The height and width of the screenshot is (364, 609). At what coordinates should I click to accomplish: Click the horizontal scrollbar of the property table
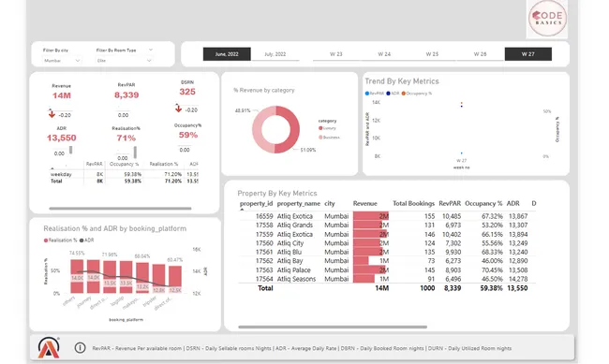pyautogui.click(x=333, y=327)
